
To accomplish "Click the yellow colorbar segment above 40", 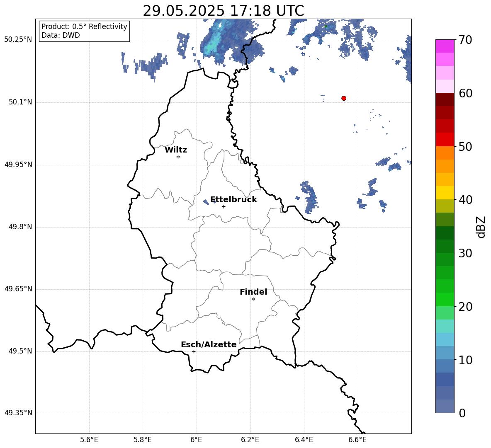I will (445, 193).
